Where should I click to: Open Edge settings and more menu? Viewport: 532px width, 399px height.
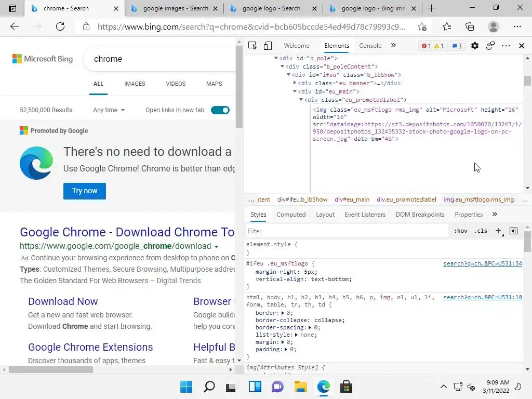pyautogui.click(x=517, y=26)
